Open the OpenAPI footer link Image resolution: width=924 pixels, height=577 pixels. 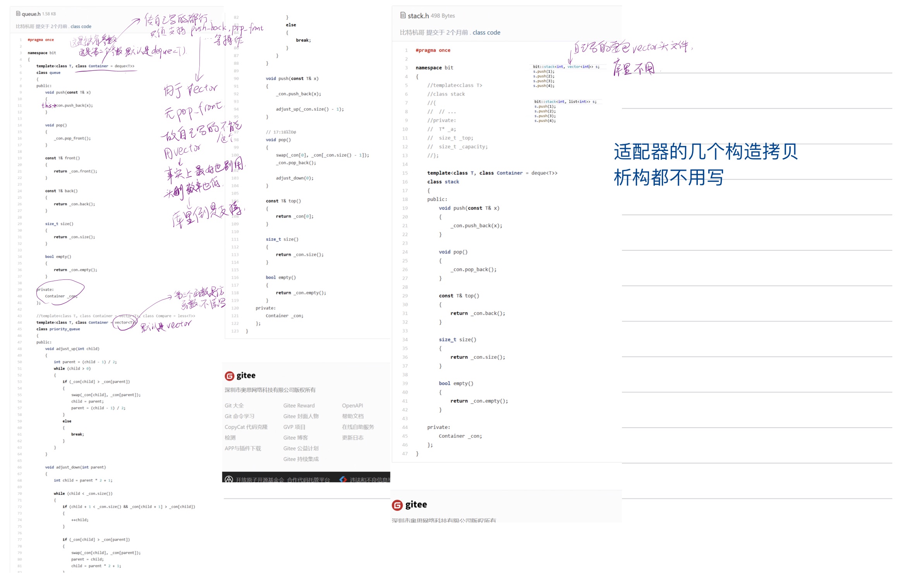coord(352,406)
